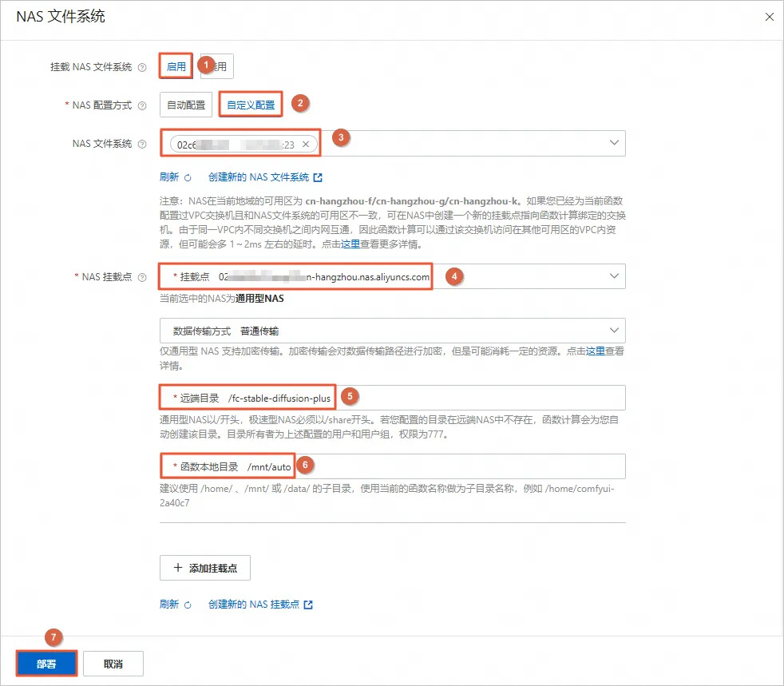Click 刷新 below NAS file system selector

coord(169,177)
